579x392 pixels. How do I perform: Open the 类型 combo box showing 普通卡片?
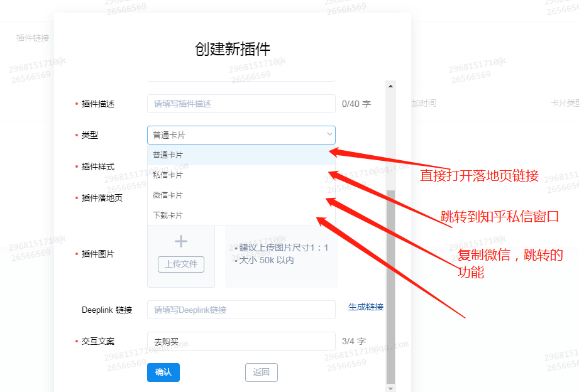coord(241,135)
